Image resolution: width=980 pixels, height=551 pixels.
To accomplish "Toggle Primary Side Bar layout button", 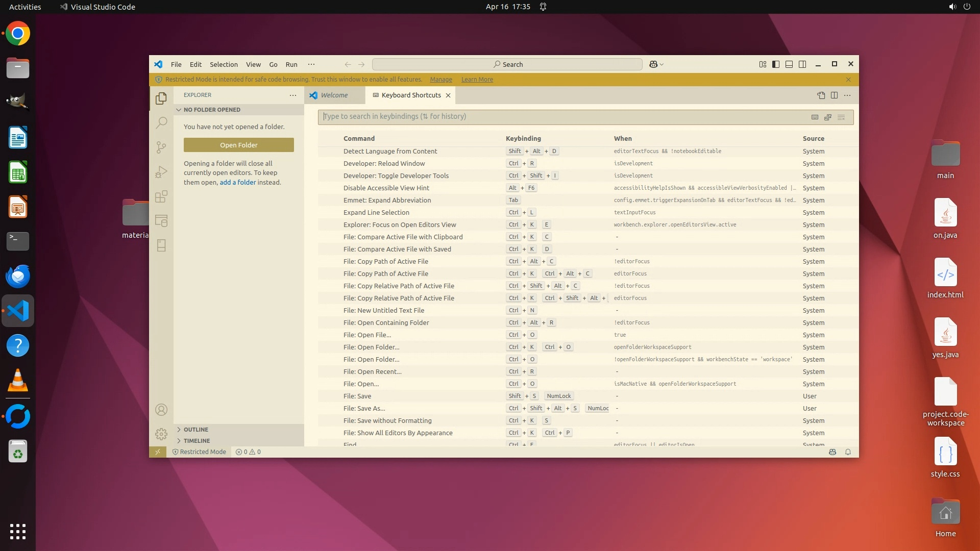I will click(776, 64).
